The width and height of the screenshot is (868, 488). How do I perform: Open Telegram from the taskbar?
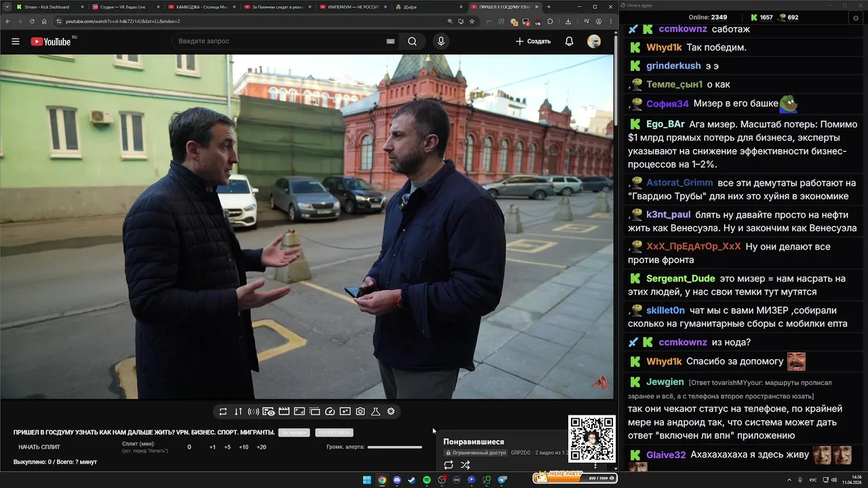[x=502, y=480]
